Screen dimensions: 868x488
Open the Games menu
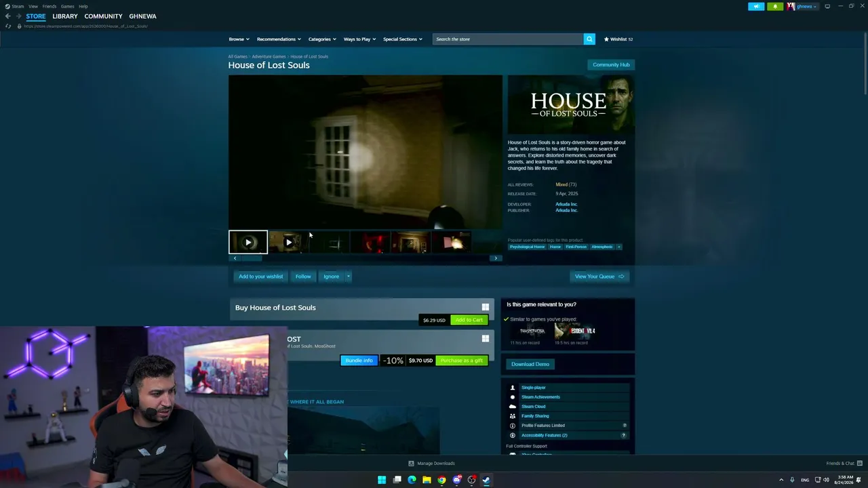tap(68, 6)
